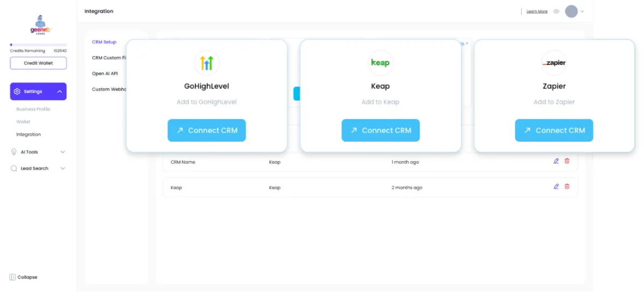Screen dimensions: 644x292
Task: Connect CRM for GoHighLevel
Action: [x=207, y=130]
